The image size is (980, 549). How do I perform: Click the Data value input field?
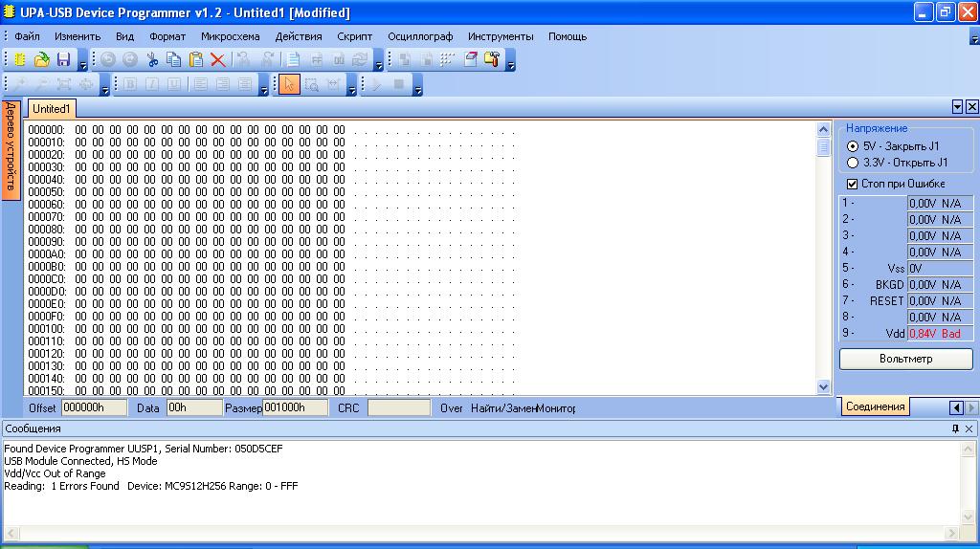click(194, 407)
